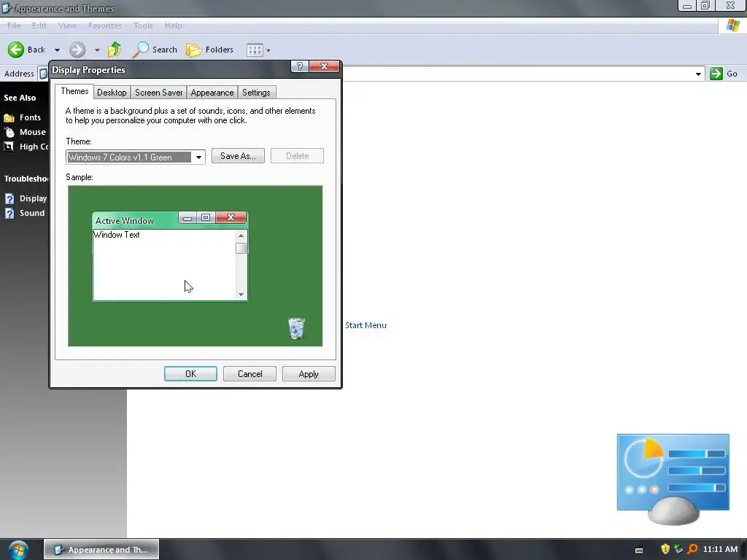The width and height of the screenshot is (747, 560).
Task: Open the Help menu
Action: 174,26
